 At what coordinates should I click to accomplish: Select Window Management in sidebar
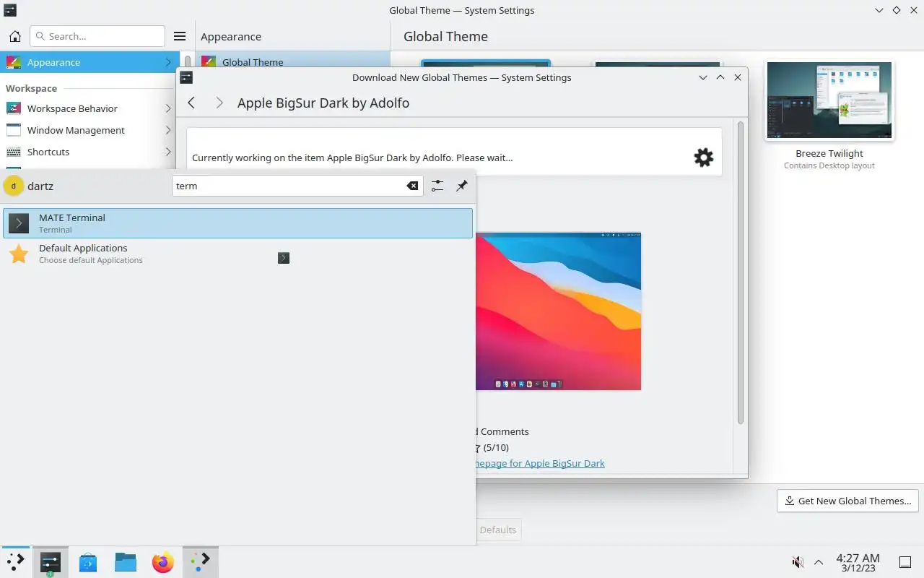click(x=90, y=130)
